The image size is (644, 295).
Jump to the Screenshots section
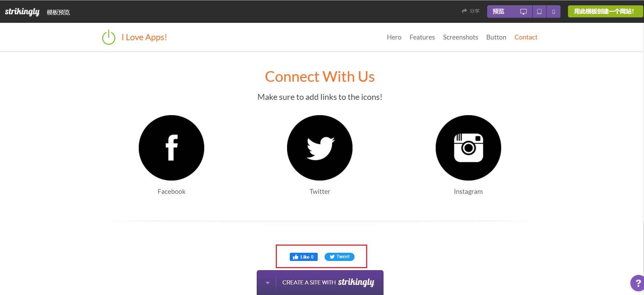click(x=460, y=37)
